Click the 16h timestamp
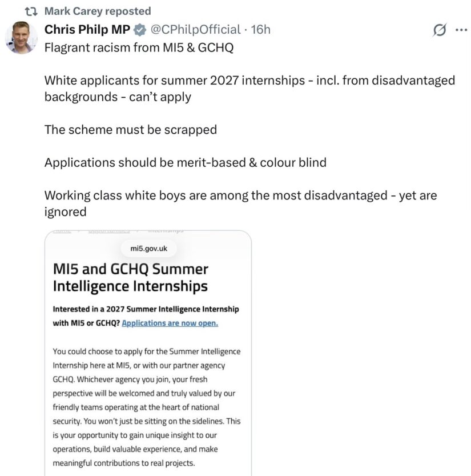The height and width of the screenshot is (476, 471). [x=260, y=30]
